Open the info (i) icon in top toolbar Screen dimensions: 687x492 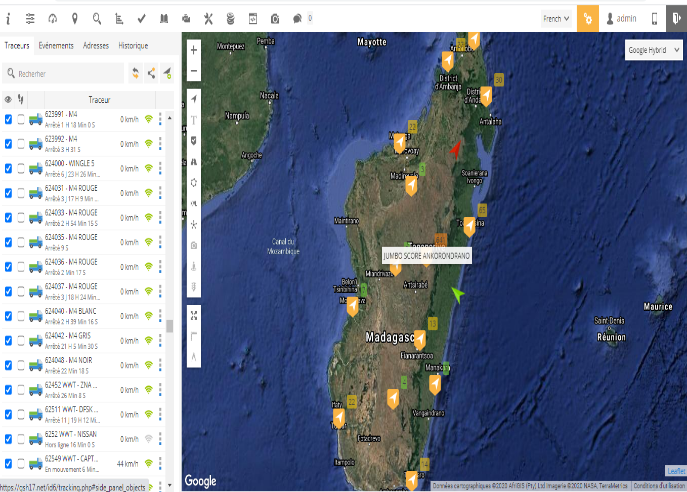(8, 18)
